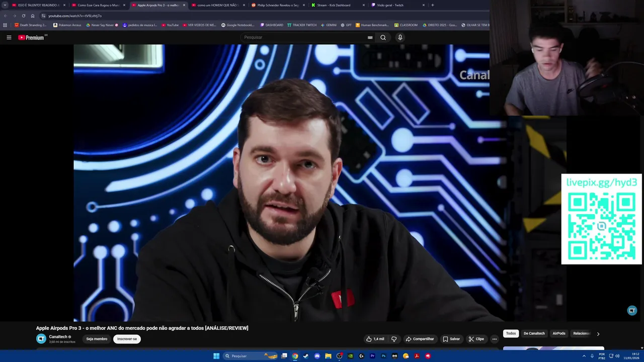Viewport: 644px width, 362px height.
Task: Open Photoshop from the taskbar
Action: pyautogui.click(x=383, y=356)
